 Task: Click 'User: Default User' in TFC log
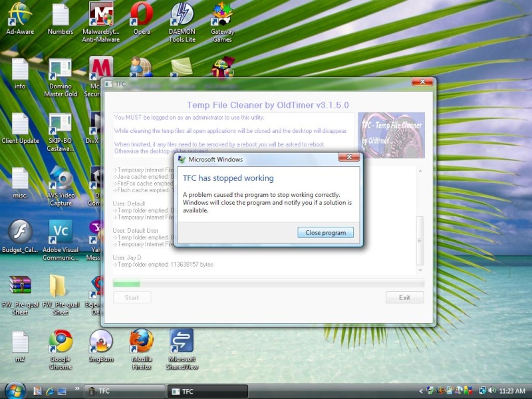pos(136,230)
